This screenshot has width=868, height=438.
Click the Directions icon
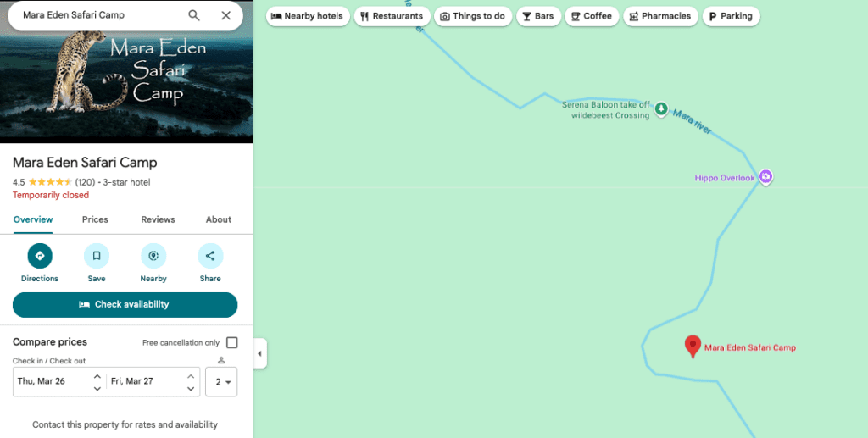(x=40, y=256)
